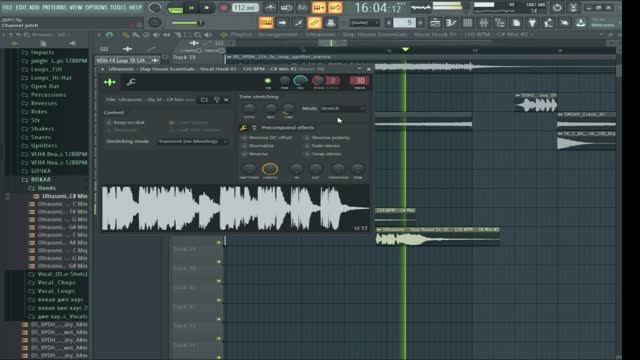The width and height of the screenshot is (640, 360).
Task: Select the playlist mute tool icon
Action: tap(156, 35)
